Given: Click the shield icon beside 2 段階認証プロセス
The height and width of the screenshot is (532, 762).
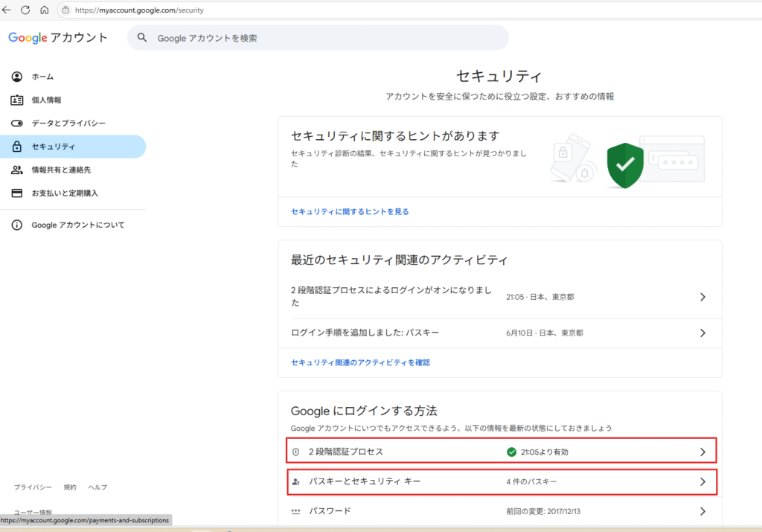Looking at the screenshot, I should coord(296,452).
